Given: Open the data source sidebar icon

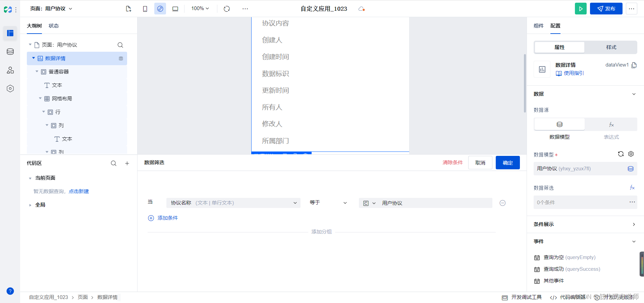Looking at the screenshot, I should coord(10,51).
